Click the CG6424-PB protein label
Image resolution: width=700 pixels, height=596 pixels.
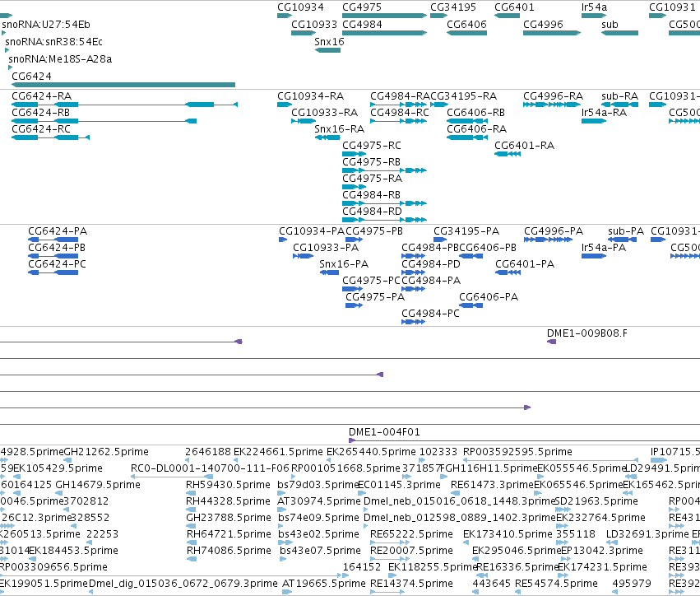[57, 248]
